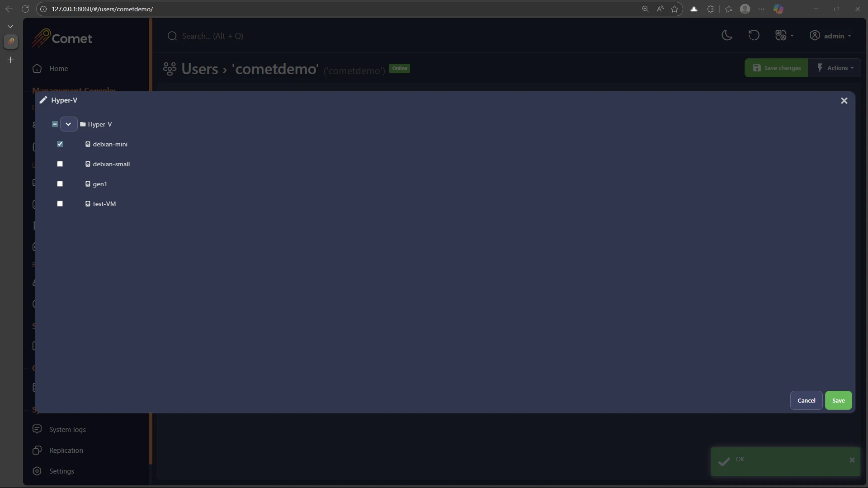Expand the tab actions chevron
The image size is (868, 488).
10,27
